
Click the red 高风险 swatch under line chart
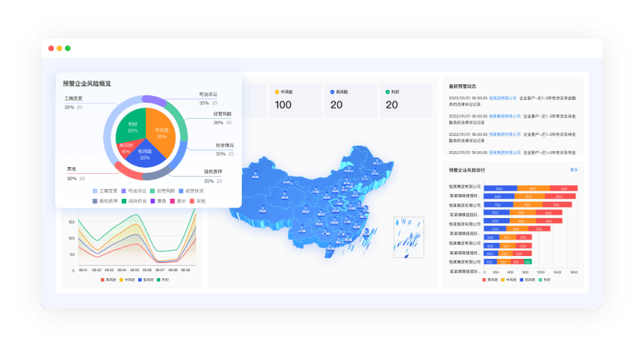tap(102, 280)
